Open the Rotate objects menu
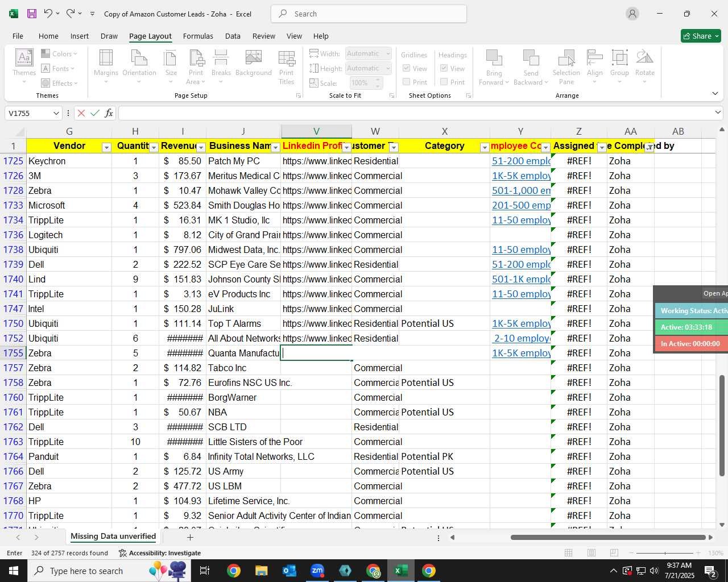 644,66
